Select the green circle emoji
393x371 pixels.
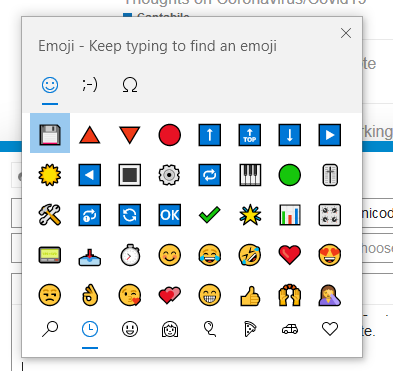[290, 175]
